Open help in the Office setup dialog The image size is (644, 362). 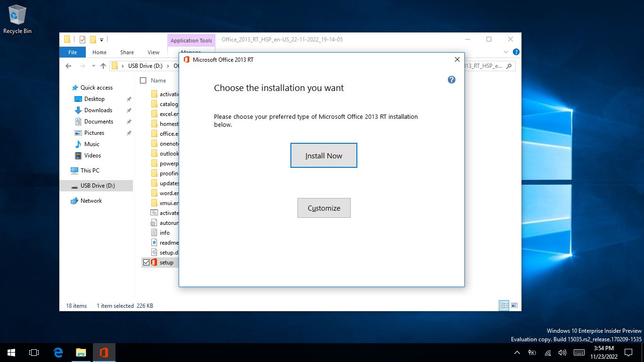[451, 80]
